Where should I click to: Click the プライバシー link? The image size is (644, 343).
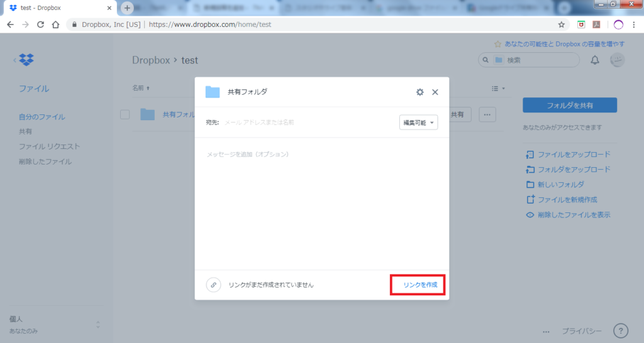pos(582,331)
